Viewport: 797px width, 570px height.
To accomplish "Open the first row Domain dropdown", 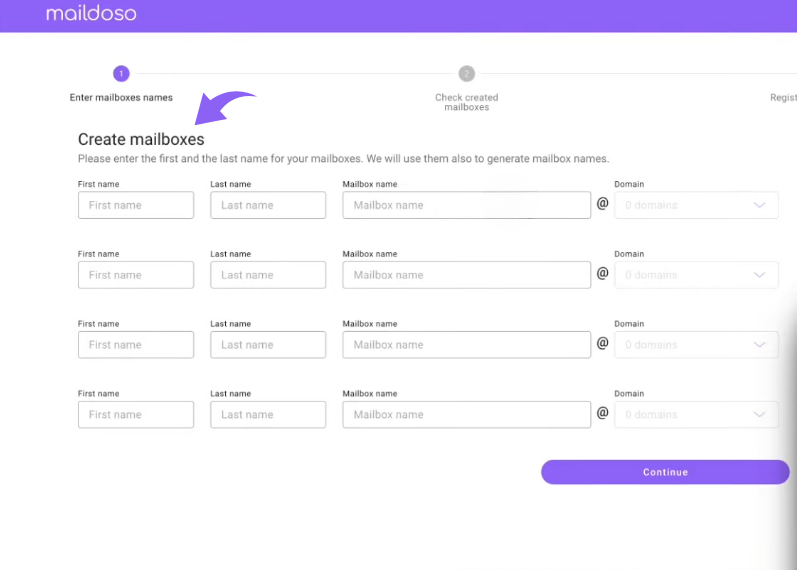I will (696, 205).
